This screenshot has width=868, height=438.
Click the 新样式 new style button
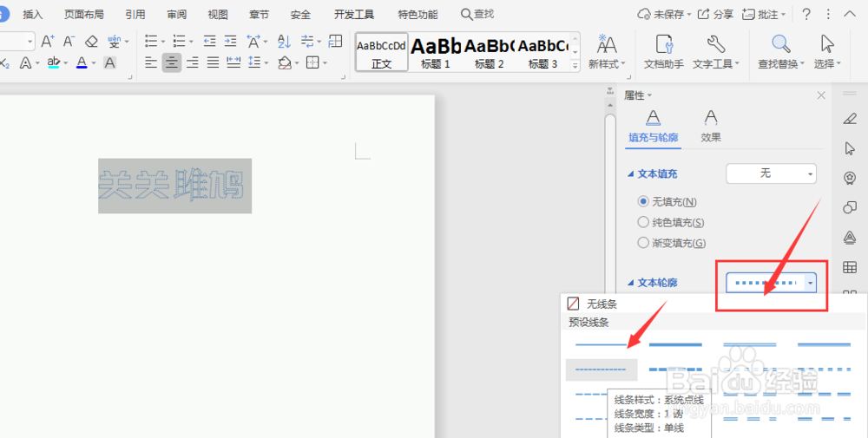click(x=607, y=52)
